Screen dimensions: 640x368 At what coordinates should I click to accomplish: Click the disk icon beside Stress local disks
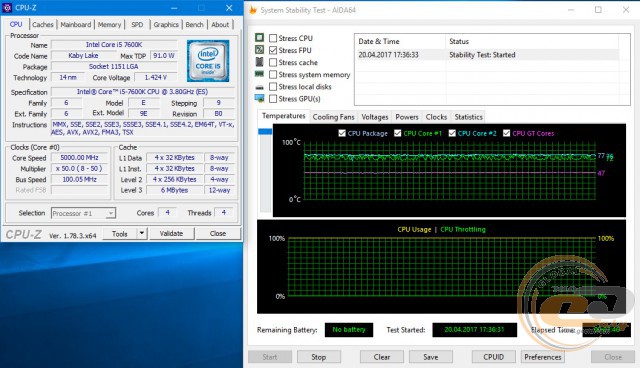tap(259, 87)
